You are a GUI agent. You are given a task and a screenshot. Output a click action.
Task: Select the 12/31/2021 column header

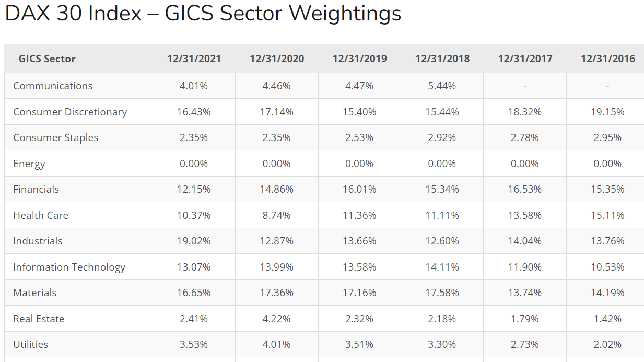point(194,59)
